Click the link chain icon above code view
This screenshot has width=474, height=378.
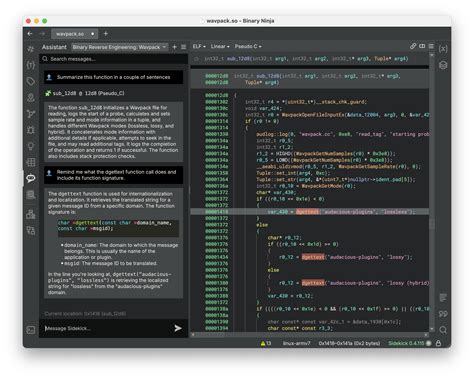pyautogui.click(x=413, y=46)
